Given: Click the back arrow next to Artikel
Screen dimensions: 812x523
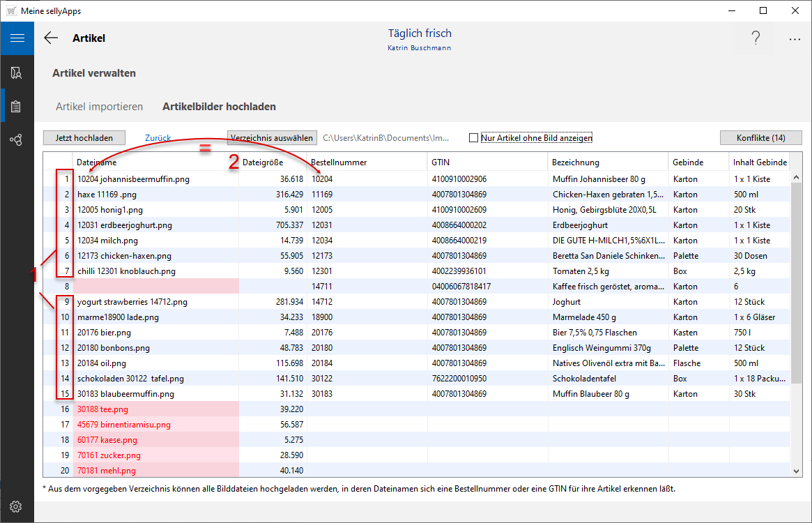Looking at the screenshot, I should [x=51, y=38].
